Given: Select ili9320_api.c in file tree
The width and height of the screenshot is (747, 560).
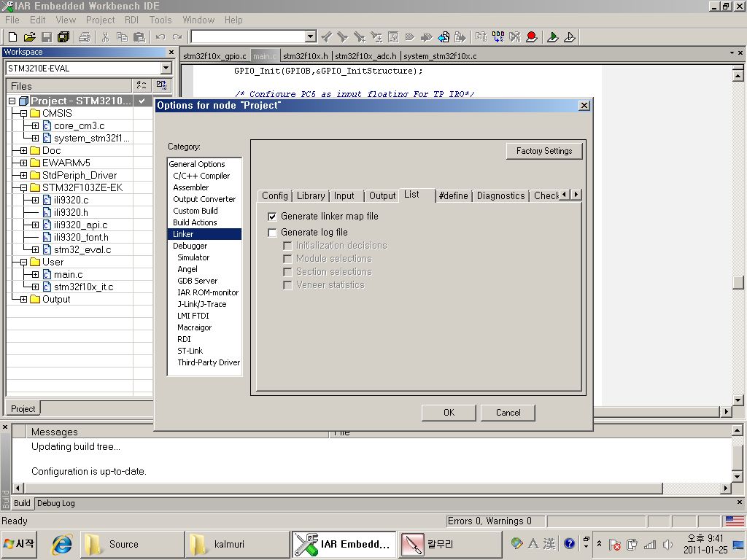Looking at the screenshot, I should coord(80,225).
